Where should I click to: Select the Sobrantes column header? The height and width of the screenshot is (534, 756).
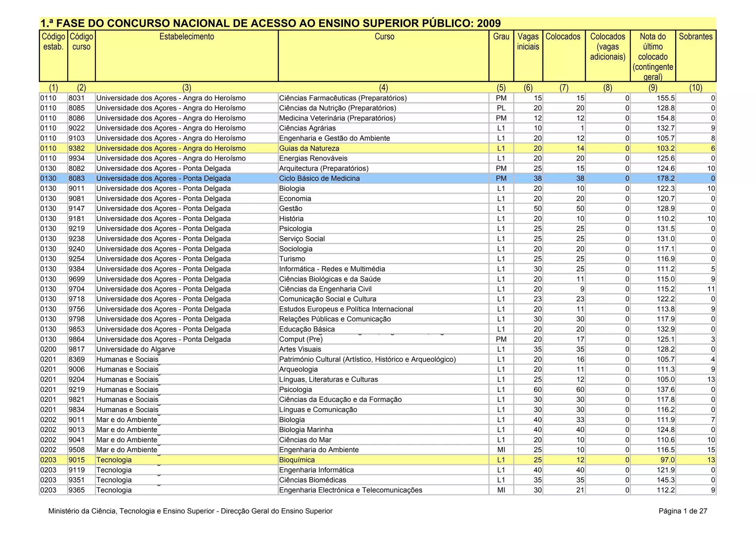695,37
